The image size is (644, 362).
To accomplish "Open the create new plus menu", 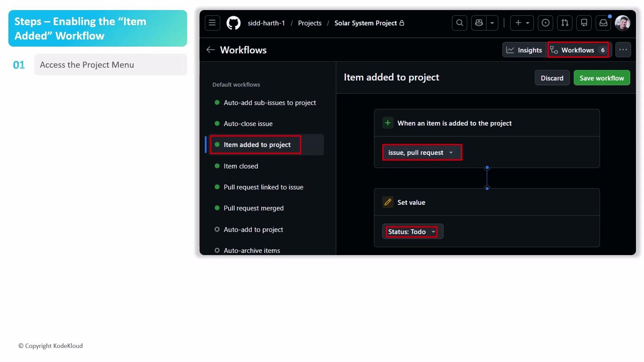I will point(522,23).
